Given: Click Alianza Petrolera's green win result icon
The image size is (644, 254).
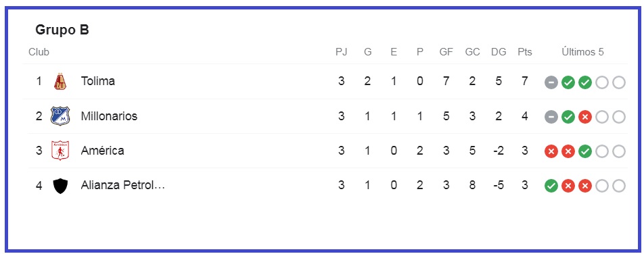Looking at the screenshot, I should (x=551, y=186).
